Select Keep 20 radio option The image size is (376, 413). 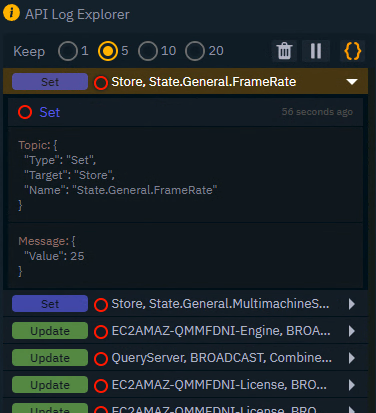pyautogui.click(x=195, y=51)
